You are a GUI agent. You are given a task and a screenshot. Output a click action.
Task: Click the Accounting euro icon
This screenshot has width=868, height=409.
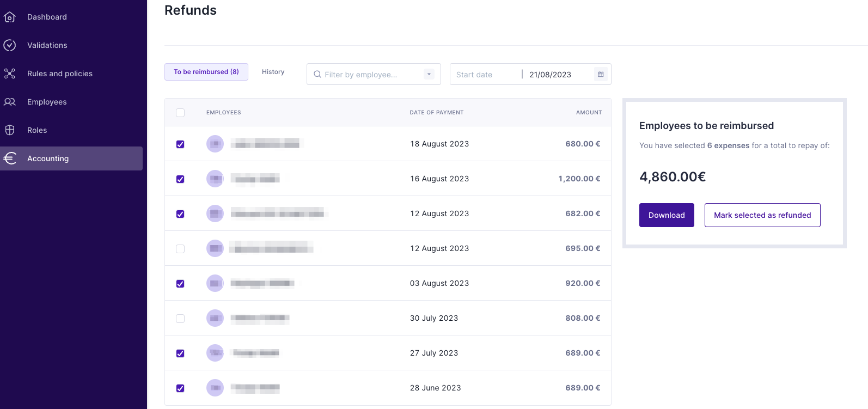coord(10,158)
